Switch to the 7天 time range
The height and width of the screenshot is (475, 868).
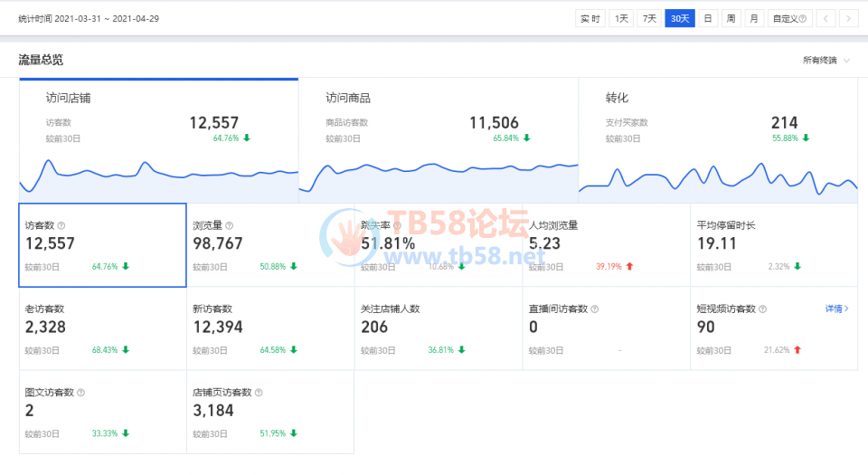pyautogui.click(x=649, y=18)
